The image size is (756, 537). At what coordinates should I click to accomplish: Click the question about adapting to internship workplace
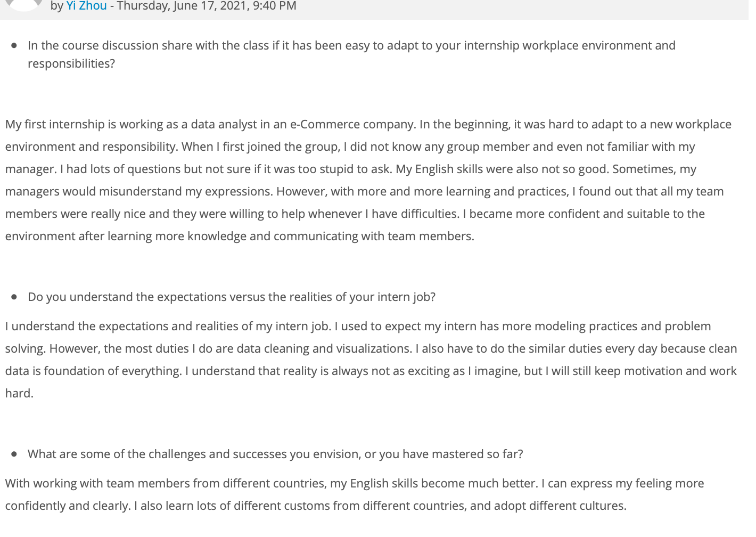tap(351, 54)
